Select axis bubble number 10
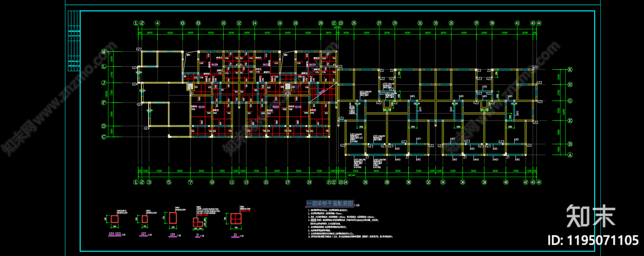 tap(223, 23)
